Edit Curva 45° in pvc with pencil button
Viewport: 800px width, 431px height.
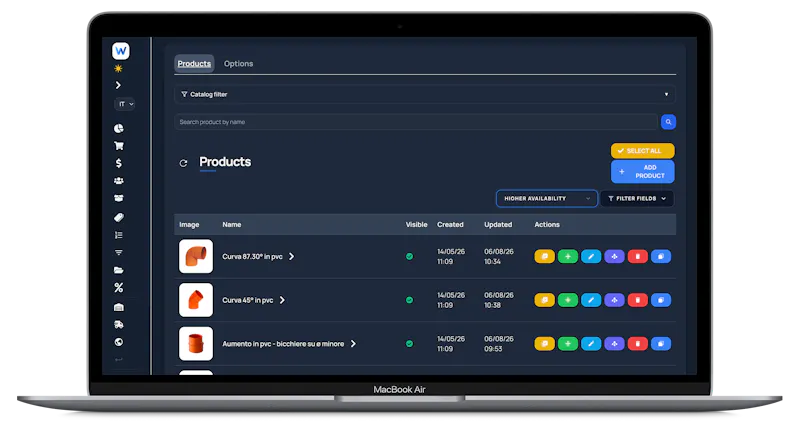pos(591,300)
